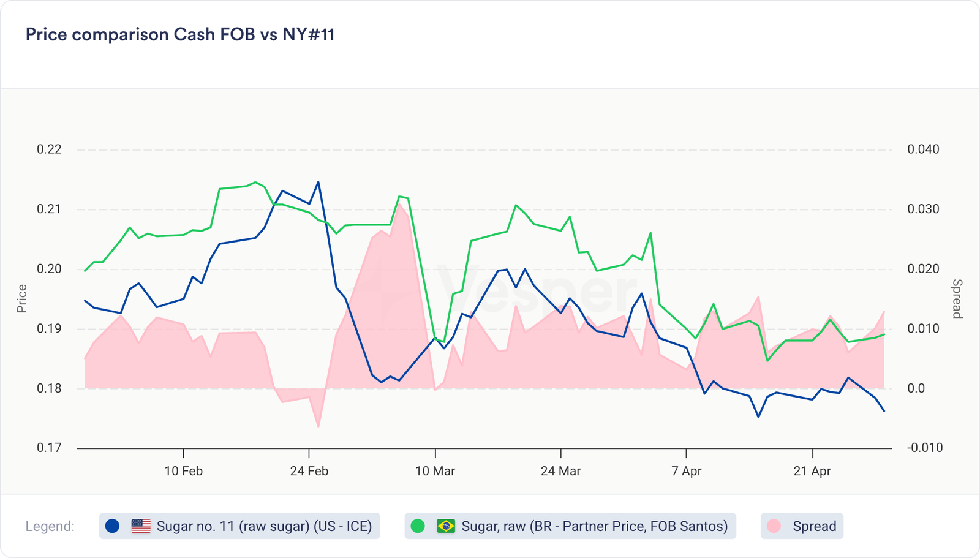Select the 24 Mar date tick label
Viewport: 980px width, 558px height.
pos(560,471)
